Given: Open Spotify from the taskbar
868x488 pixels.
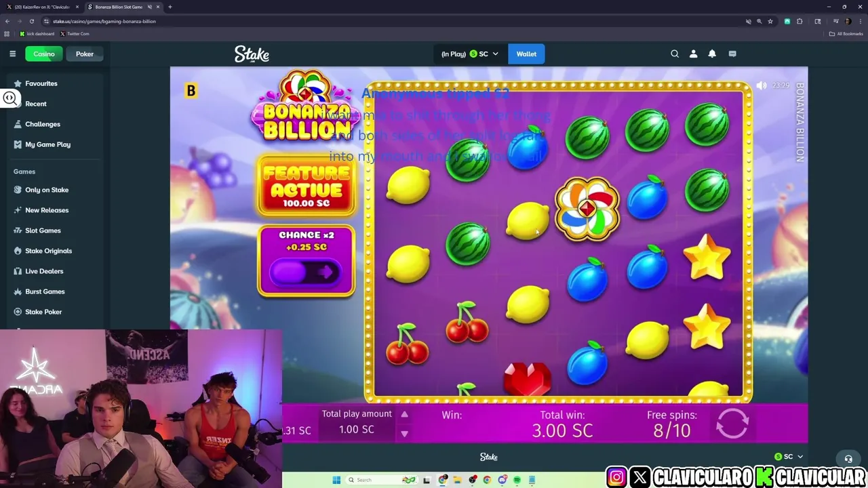Looking at the screenshot, I should pos(517,480).
